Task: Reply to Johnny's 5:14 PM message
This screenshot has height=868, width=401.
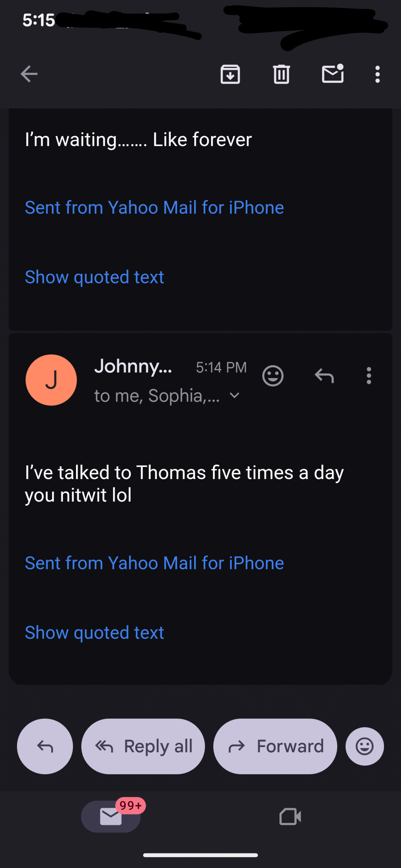Action: 324,376
